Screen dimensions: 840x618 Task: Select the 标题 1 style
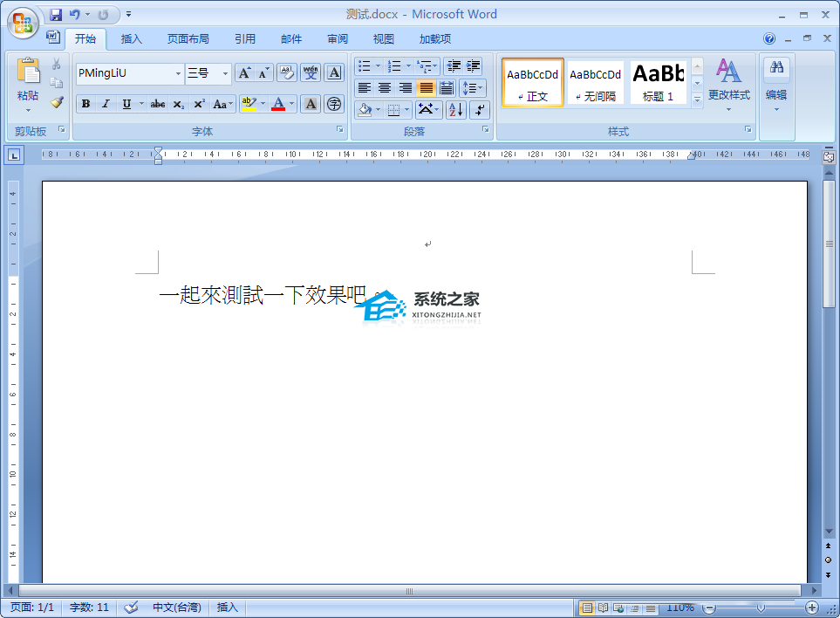click(x=658, y=83)
